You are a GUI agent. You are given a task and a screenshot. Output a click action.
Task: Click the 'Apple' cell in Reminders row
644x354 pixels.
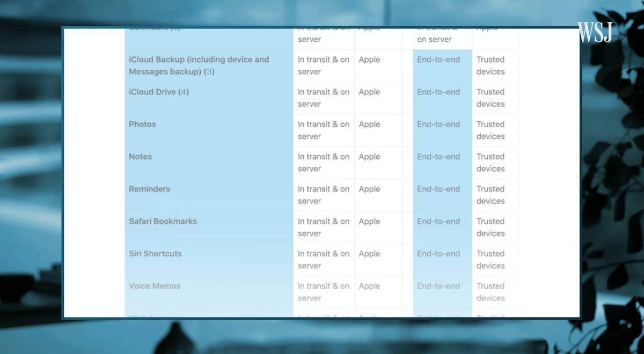(x=369, y=189)
